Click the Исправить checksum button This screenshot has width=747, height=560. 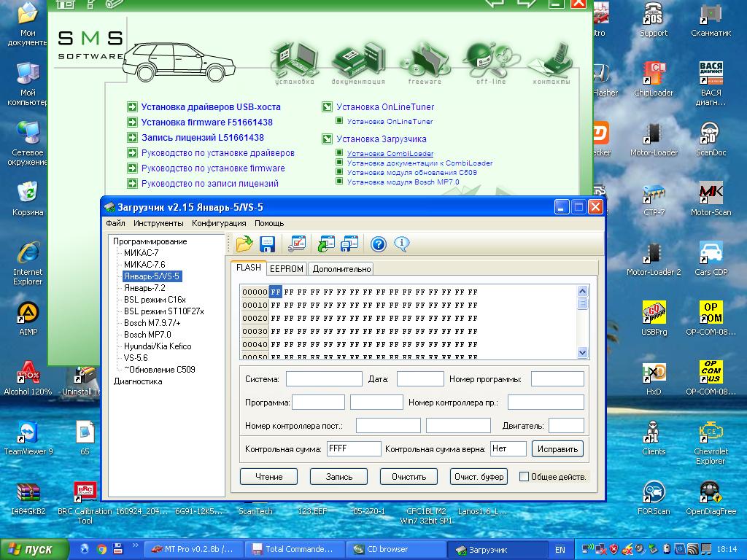coord(557,449)
